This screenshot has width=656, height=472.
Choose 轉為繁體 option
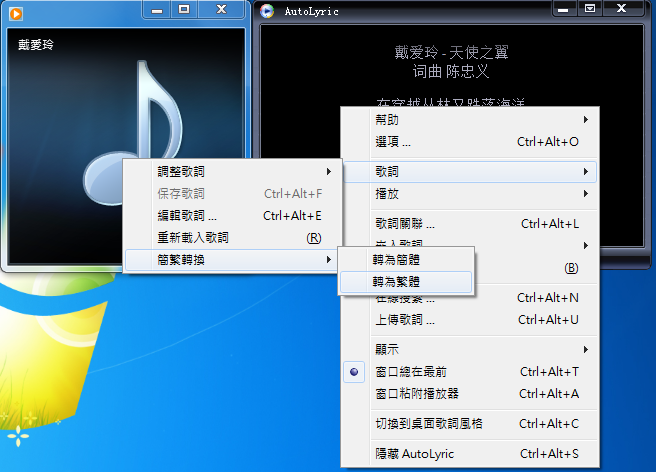(406, 282)
